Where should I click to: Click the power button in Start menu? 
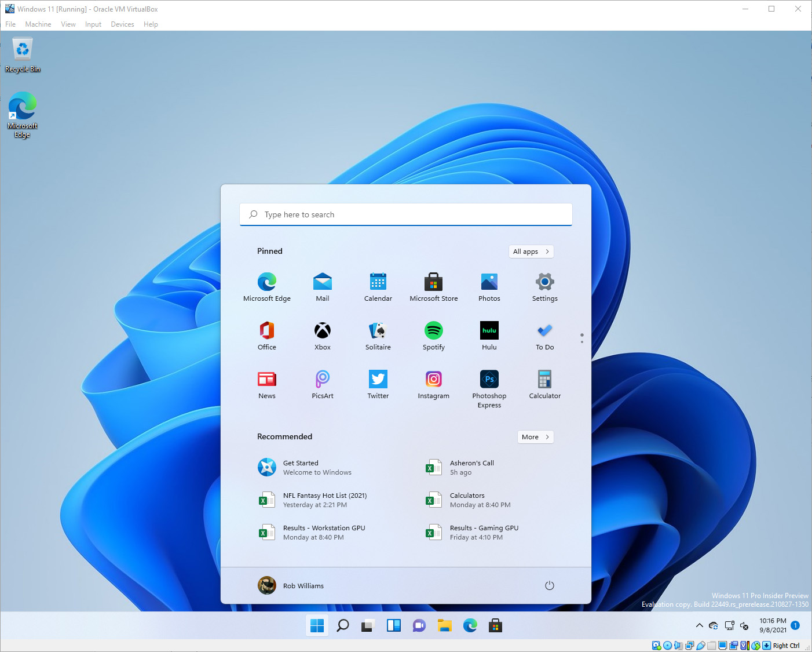coord(550,585)
